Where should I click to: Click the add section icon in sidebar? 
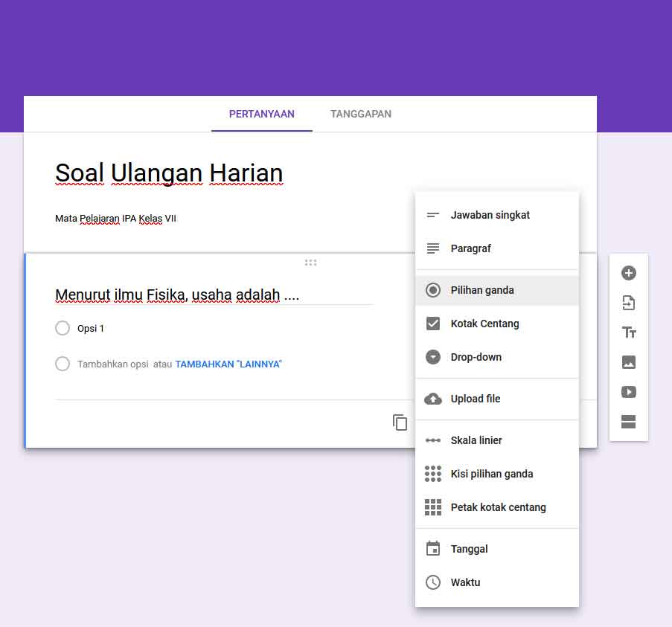[628, 422]
